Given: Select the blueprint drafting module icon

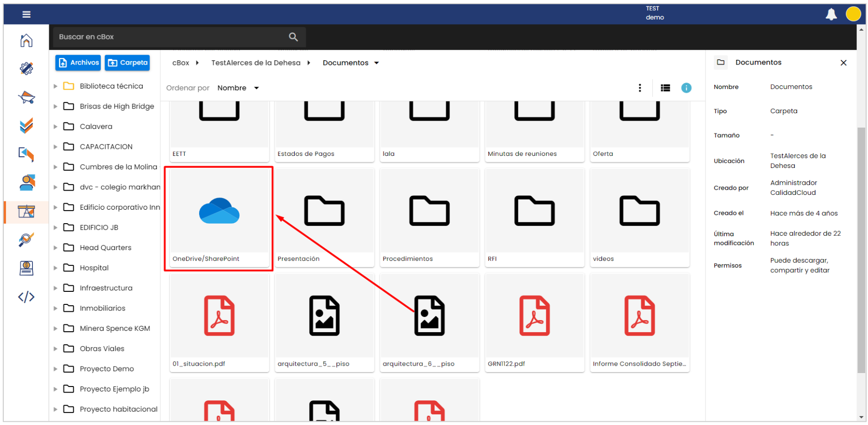Looking at the screenshot, I should point(26,212).
